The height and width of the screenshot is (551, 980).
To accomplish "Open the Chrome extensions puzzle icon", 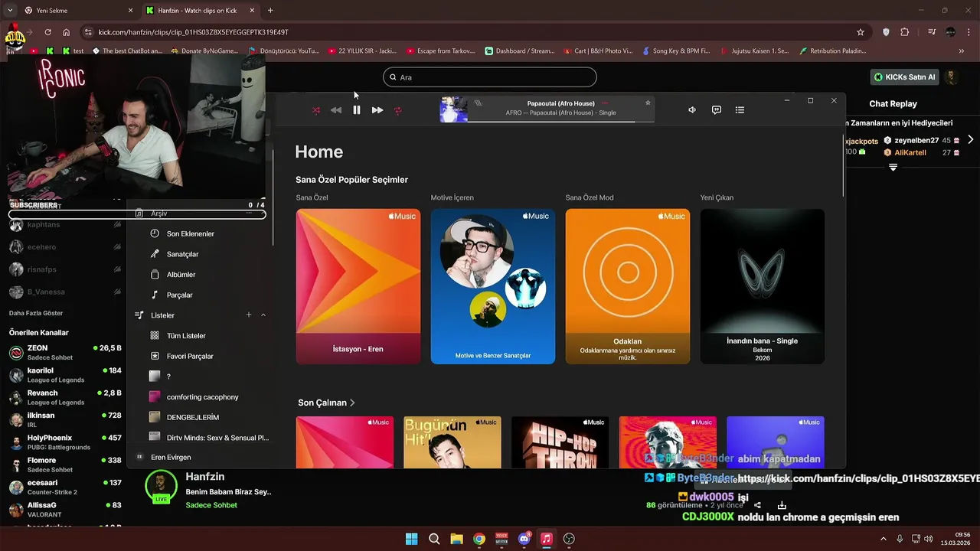I will pos(905,32).
